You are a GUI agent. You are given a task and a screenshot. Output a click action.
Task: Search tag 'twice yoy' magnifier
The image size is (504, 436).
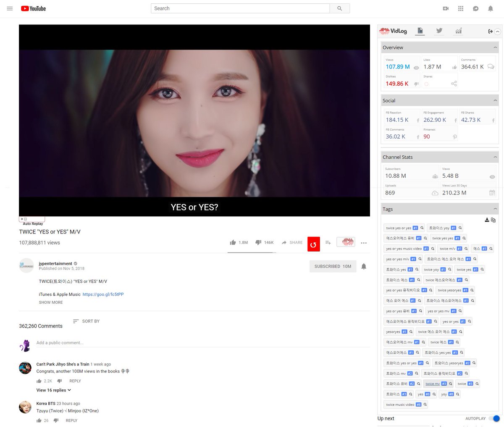(450, 269)
